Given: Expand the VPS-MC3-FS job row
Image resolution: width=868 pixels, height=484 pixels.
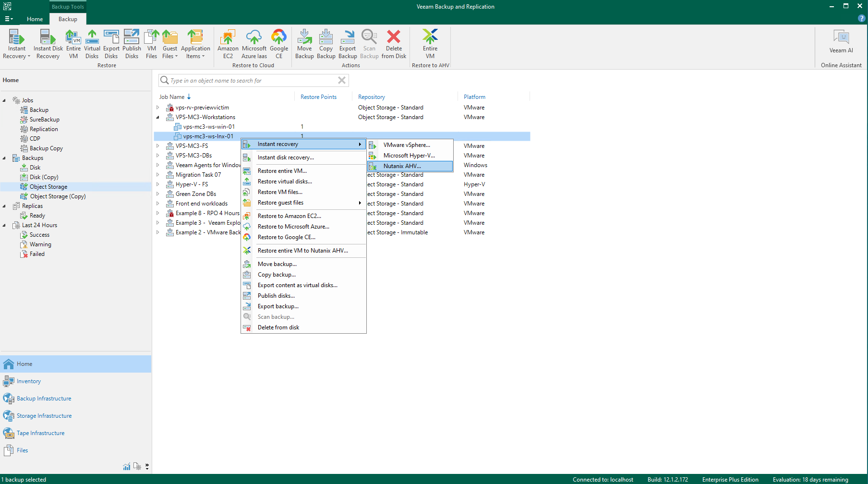Looking at the screenshot, I should point(157,146).
